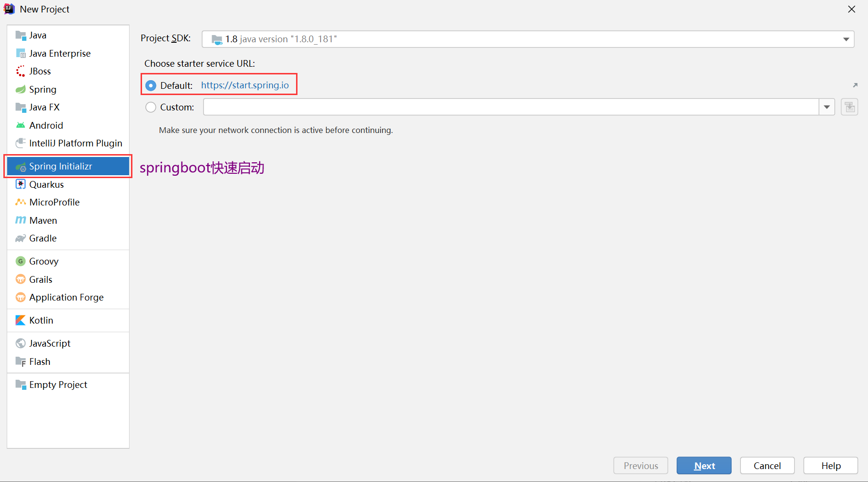Viewport: 868px width, 482px height.
Task: Click the Grails icon
Action: point(21,279)
